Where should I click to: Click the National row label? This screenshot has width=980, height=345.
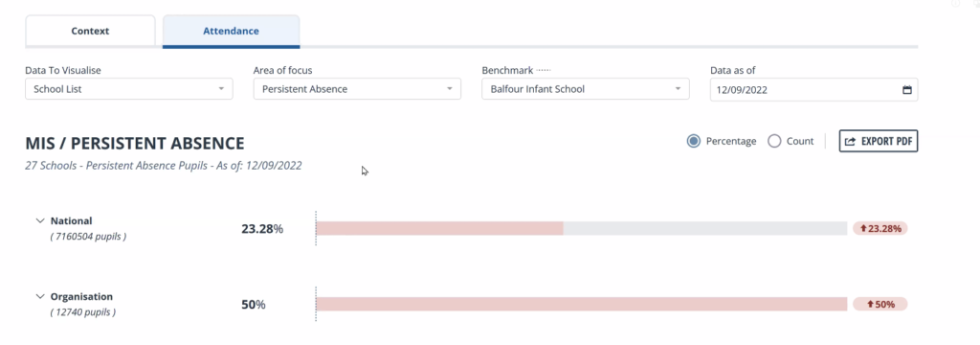(71, 221)
